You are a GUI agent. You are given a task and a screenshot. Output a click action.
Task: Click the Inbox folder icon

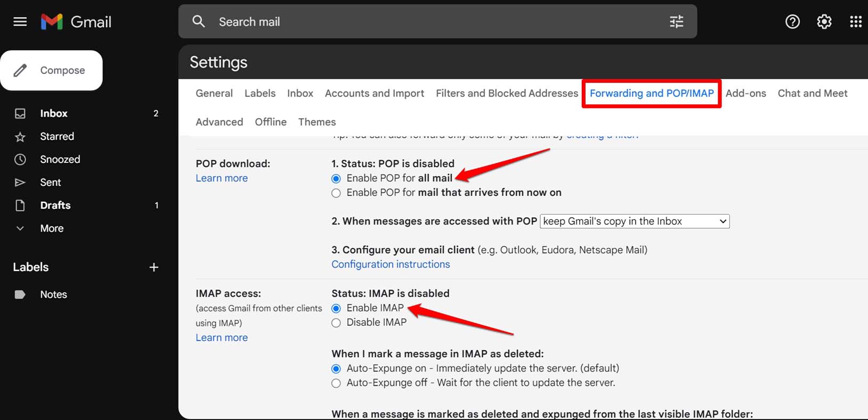click(20, 113)
